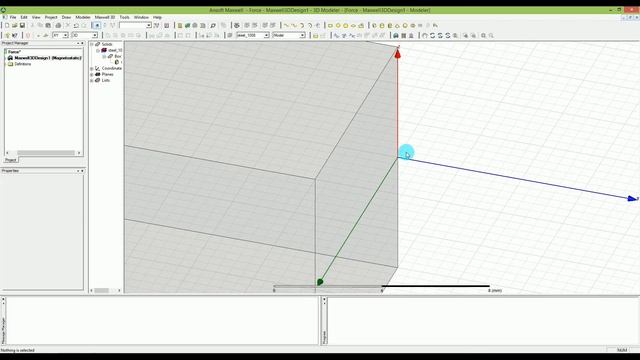Image resolution: width=640 pixels, height=360 pixels.
Task: Open the 3D movement mode dropdown
Action: pos(95,36)
